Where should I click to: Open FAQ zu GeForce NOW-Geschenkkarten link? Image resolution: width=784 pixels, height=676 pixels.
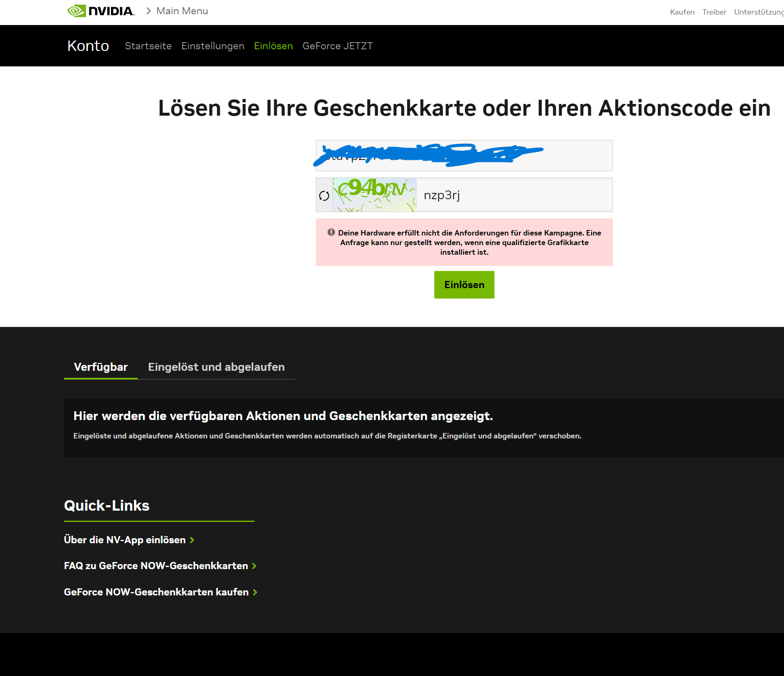pos(156,566)
